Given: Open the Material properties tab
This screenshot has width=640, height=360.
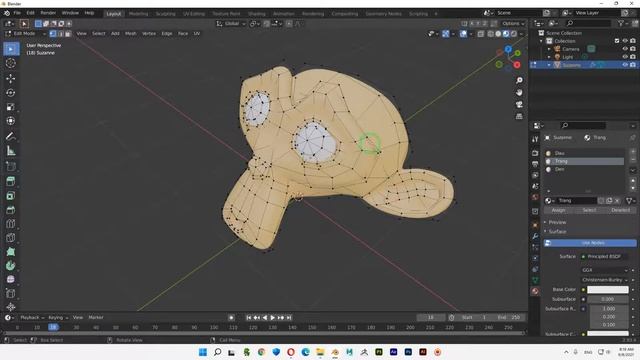Looking at the screenshot, I should [535, 291].
